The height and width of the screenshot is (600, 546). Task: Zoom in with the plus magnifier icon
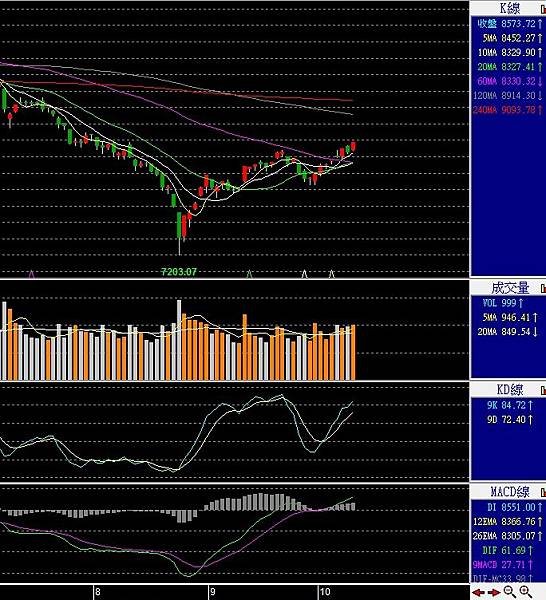pyautogui.click(x=526, y=592)
